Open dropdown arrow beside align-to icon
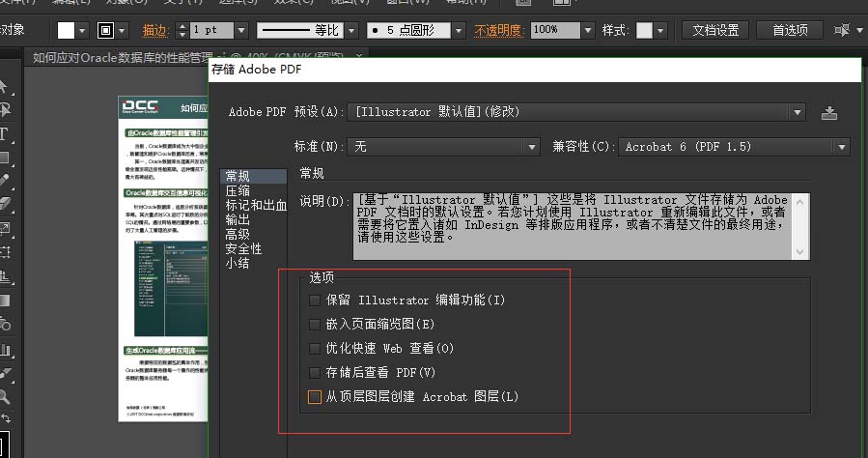This screenshot has height=458, width=868. [x=858, y=30]
